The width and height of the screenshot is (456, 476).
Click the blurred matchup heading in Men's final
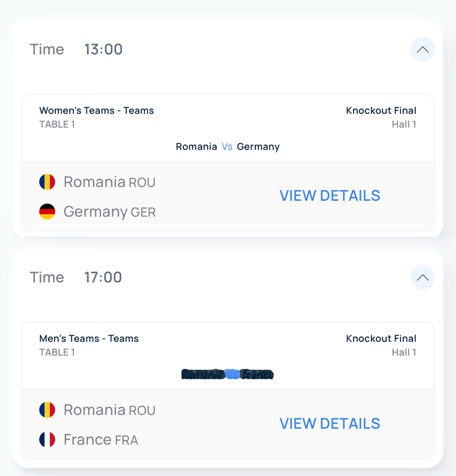pos(228,374)
